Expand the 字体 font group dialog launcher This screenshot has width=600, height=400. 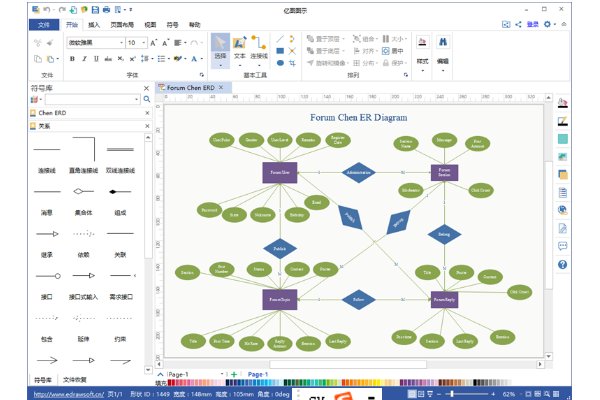click(202, 75)
